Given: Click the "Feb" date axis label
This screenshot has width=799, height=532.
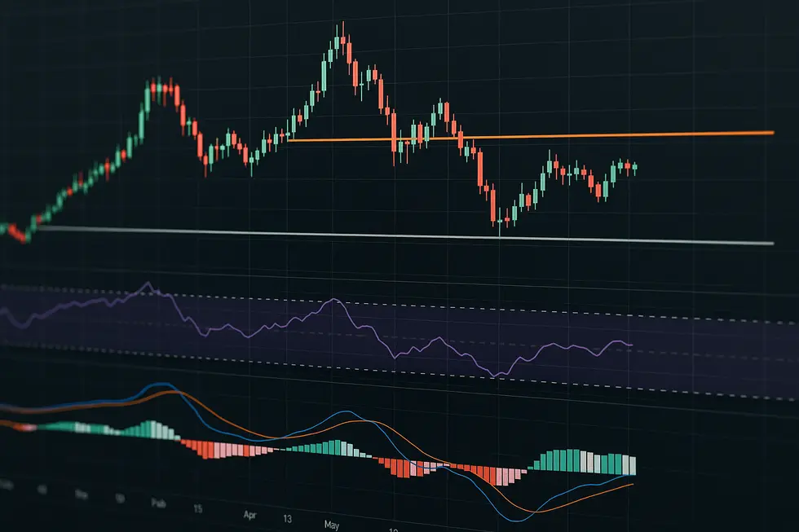Looking at the screenshot, I should click(x=158, y=503).
